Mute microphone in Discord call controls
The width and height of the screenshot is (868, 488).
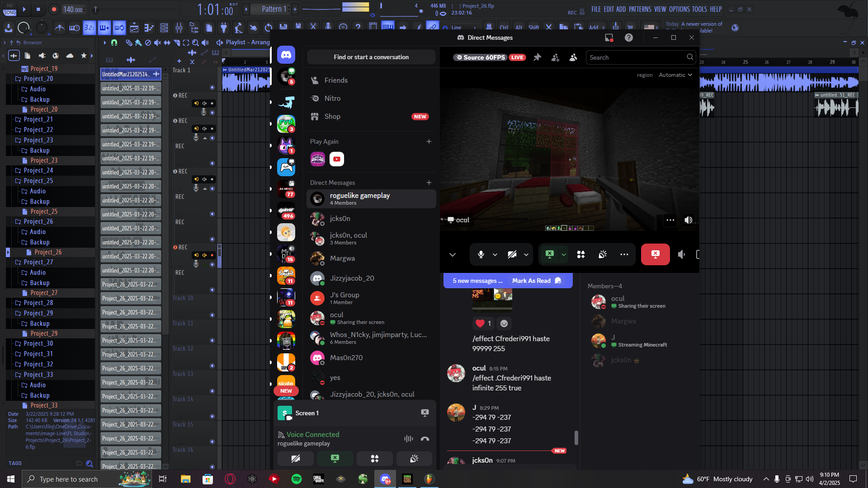coord(481,254)
